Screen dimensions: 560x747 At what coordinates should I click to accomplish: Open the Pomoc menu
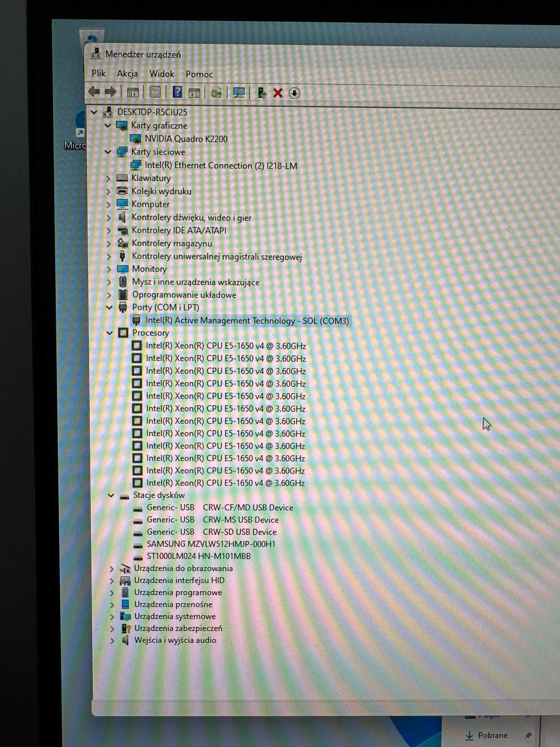[x=199, y=74]
